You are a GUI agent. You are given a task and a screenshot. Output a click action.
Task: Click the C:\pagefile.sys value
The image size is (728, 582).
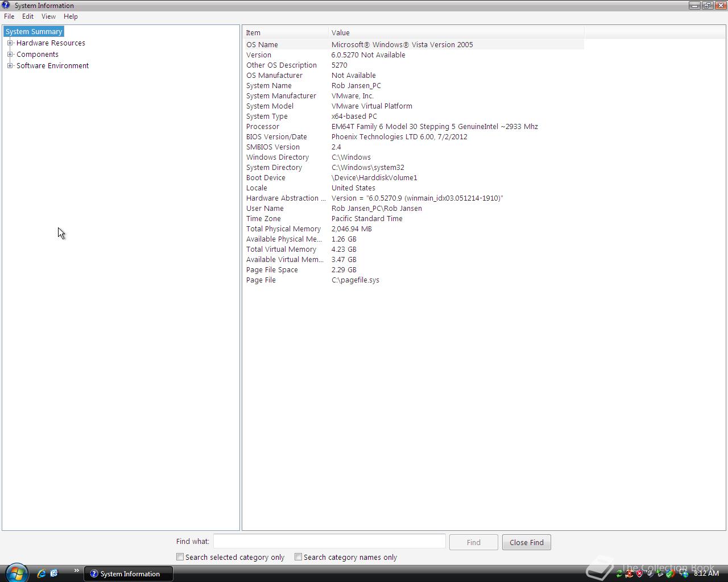coord(355,280)
